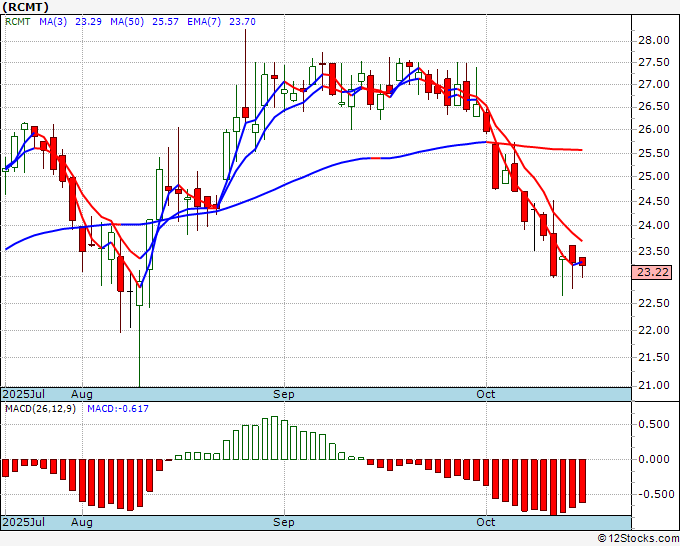680x546 pixels.
Task: Click the Oct label on price chart axis
Action: [x=486, y=394]
